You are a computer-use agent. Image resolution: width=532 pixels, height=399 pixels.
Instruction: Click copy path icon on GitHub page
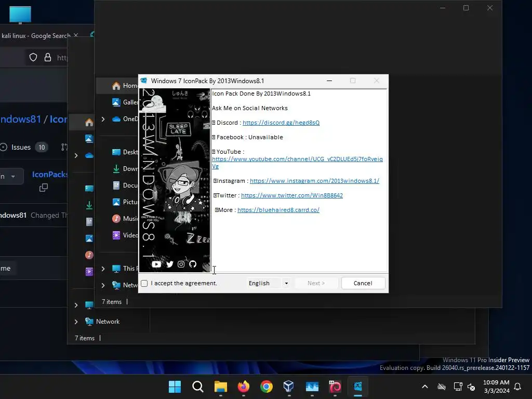(44, 188)
